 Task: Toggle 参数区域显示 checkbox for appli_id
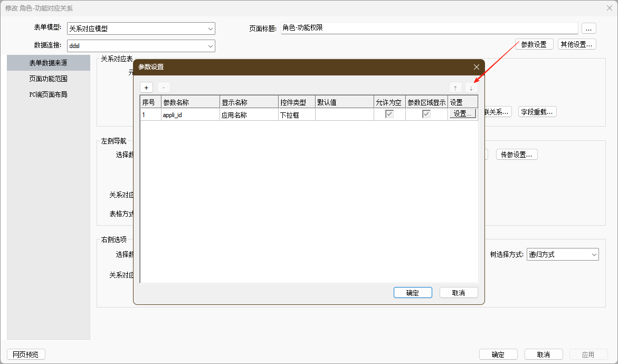coord(426,114)
